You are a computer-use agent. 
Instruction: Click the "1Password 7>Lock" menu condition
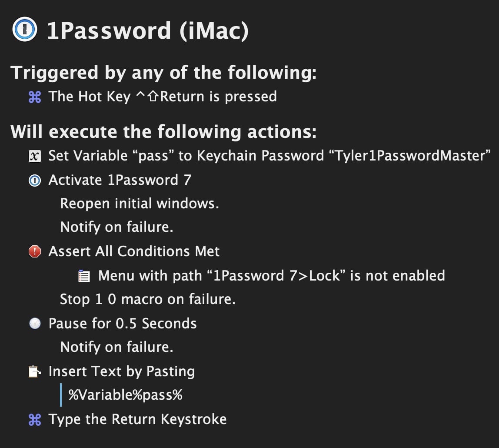271,276
